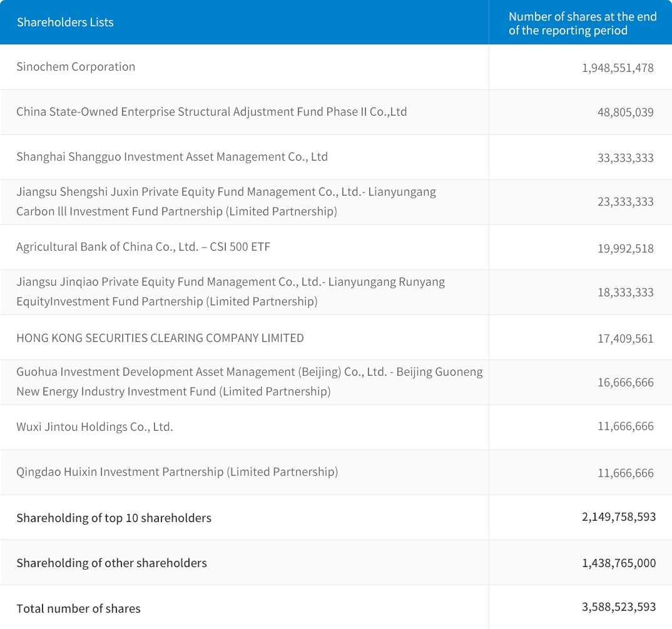
Task: Click 'Shareholding of top 10 shareholders' label
Action: [114, 518]
